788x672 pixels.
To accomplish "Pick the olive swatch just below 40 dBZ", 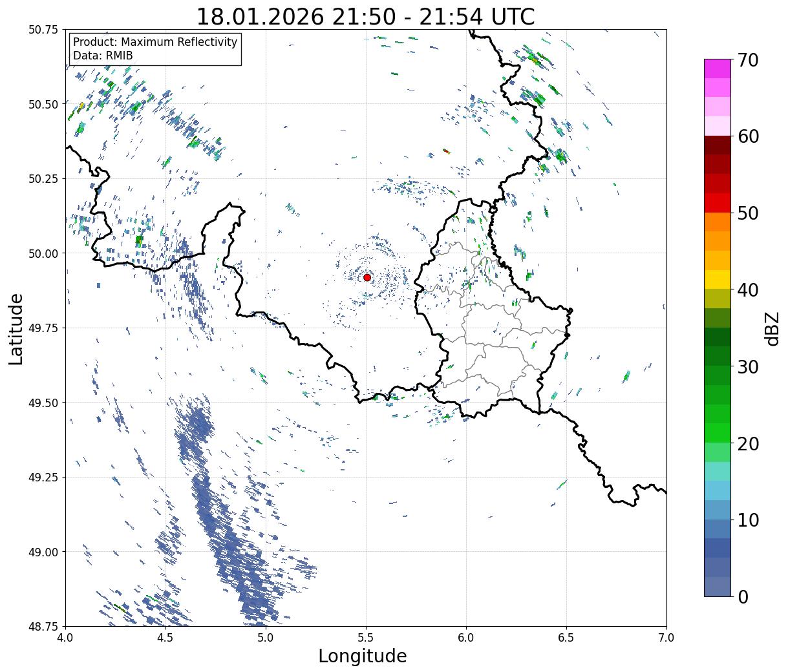I will pyautogui.click(x=718, y=299).
